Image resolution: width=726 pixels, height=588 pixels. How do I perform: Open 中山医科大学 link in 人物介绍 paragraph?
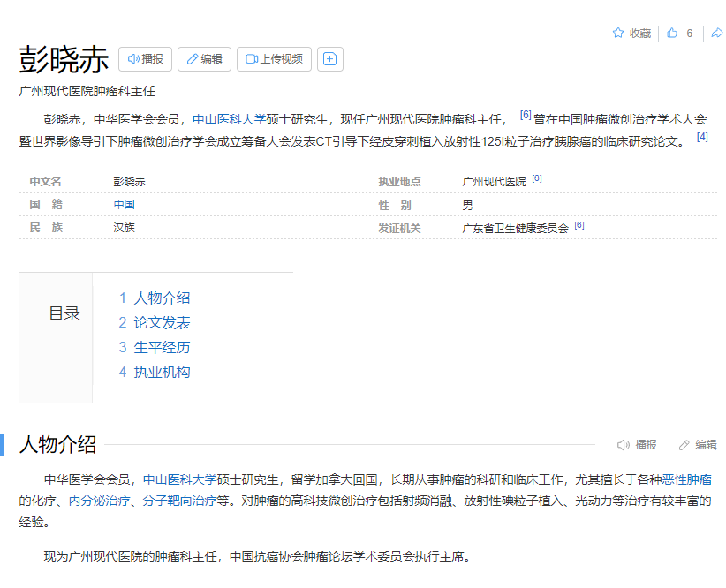click(179, 479)
